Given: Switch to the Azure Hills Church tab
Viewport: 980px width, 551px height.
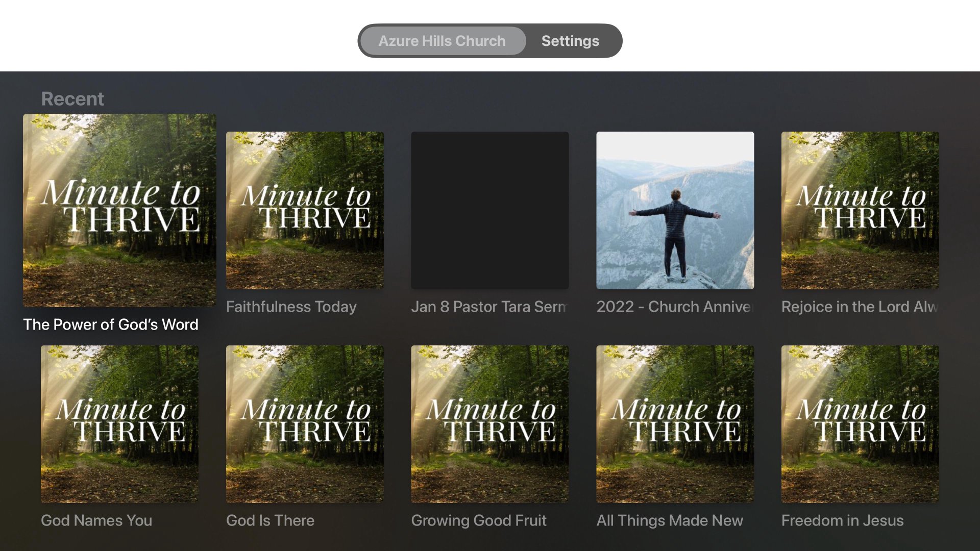Looking at the screenshot, I should 442,41.
